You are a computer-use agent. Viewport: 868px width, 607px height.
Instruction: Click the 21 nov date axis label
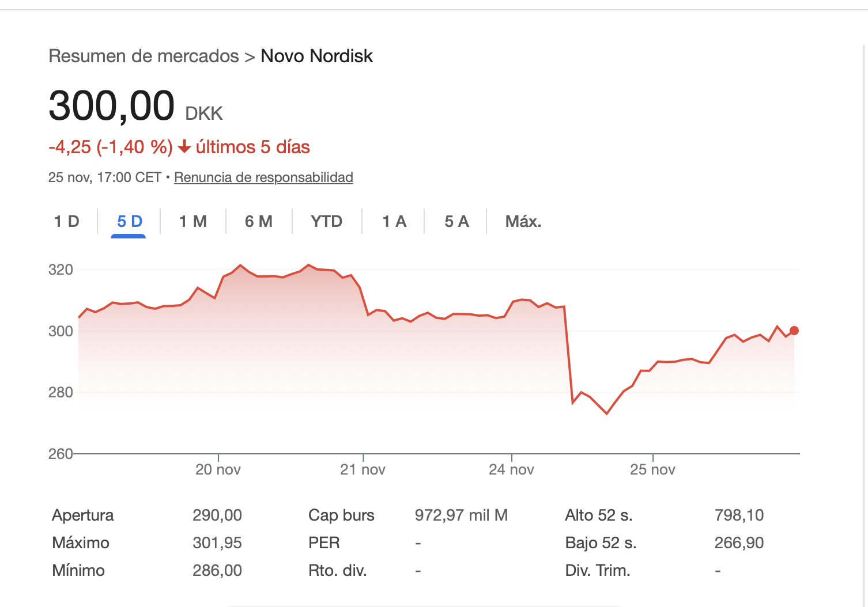pyautogui.click(x=363, y=469)
